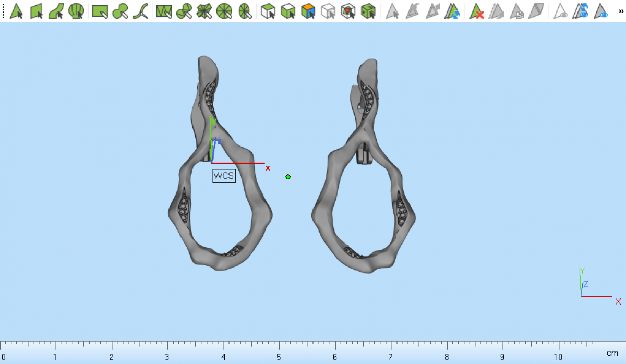The image size is (626, 364).
Task: Click the 5 cm mark on the ruler
Action: (279, 348)
